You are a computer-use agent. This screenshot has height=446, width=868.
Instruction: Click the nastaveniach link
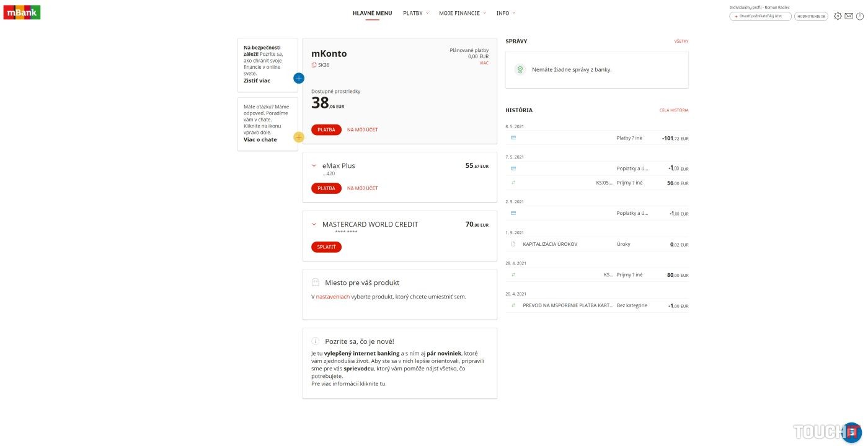(x=333, y=297)
